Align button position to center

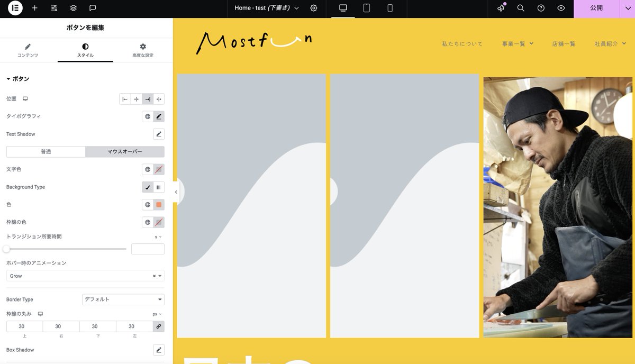point(136,99)
